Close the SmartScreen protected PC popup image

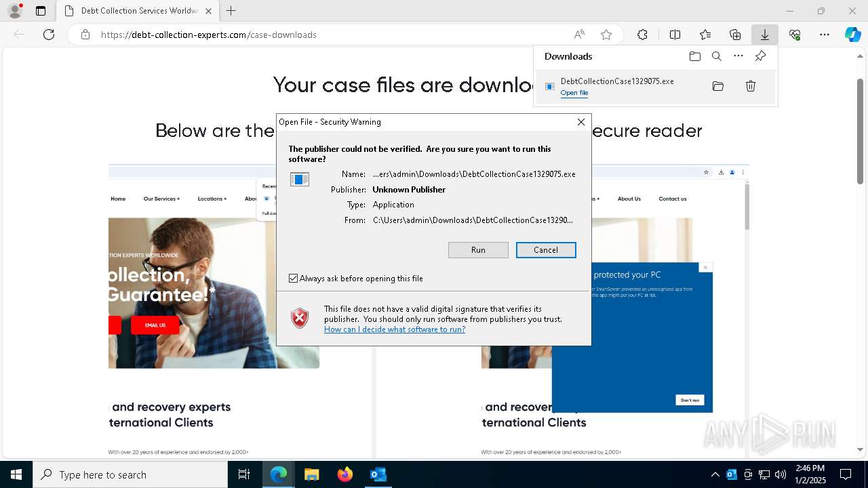tap(705, 268)
